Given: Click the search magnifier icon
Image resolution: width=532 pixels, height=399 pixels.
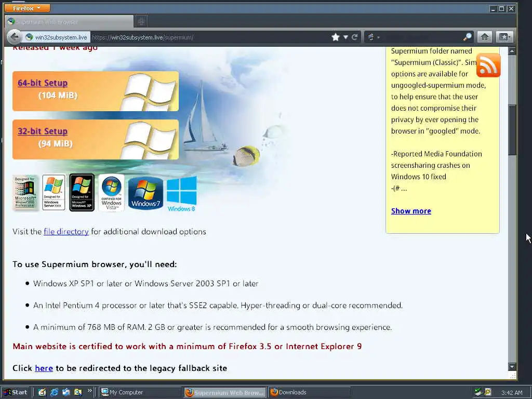Looking at the screenshot, I should (x=467, y=37).
